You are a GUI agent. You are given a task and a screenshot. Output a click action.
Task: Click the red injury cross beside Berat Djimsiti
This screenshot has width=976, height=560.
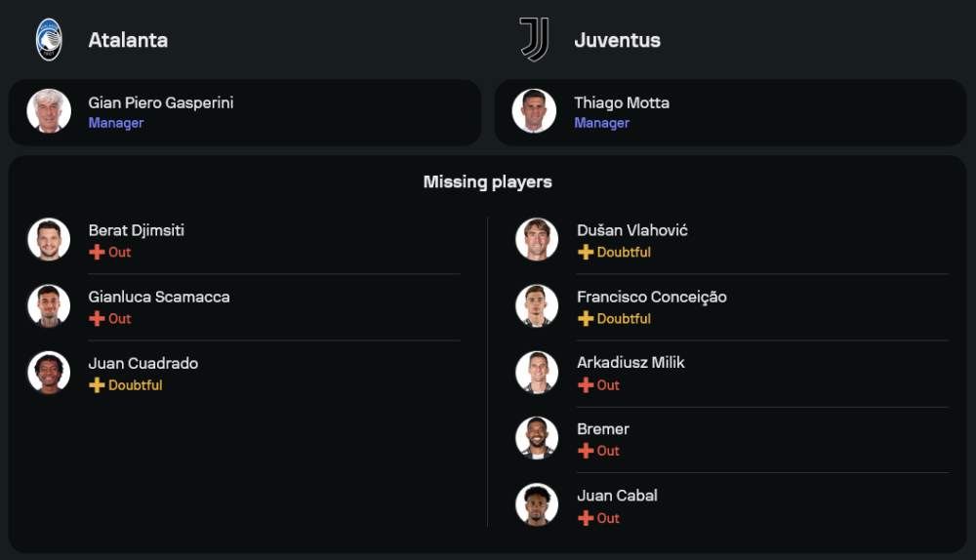coord(97,252)
